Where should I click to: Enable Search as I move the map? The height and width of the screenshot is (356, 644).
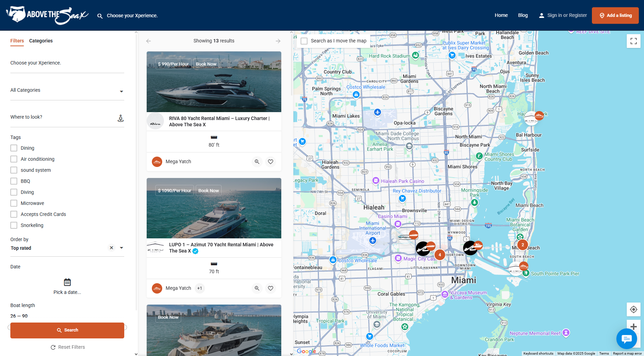click(x=304, y=41)
